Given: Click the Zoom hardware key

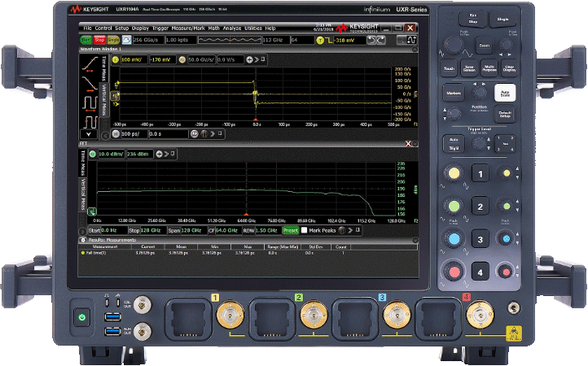Looking at the screenshot, I should [x=484, y=46].
